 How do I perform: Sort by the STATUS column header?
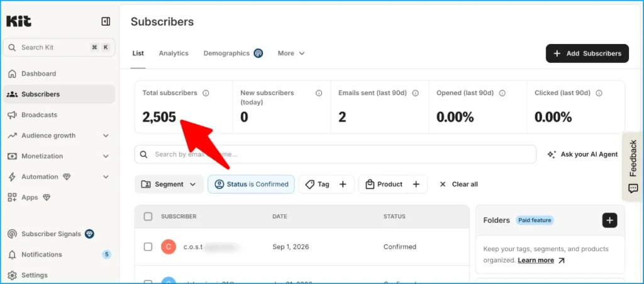[394, 217]
